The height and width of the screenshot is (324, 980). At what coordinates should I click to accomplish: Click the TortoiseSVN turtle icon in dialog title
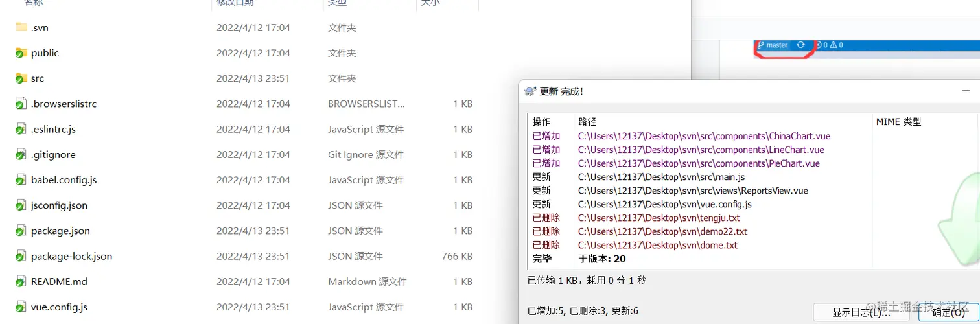click(x=530, y=91)
